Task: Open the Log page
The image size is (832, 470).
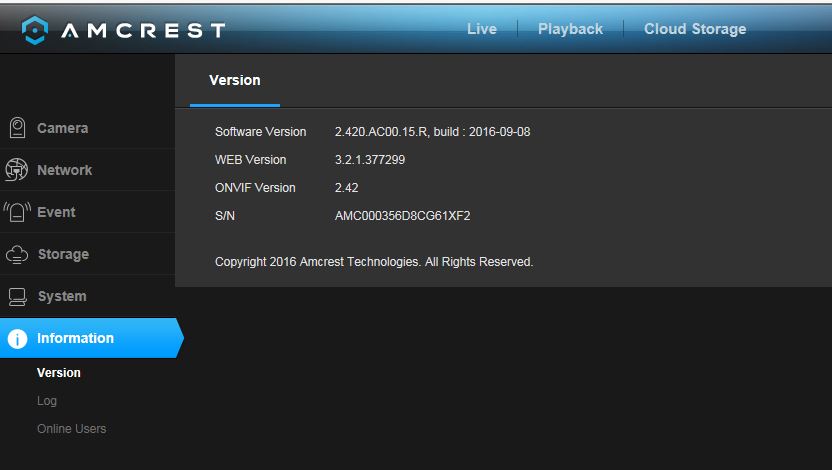Action: (x=47, y=401)
